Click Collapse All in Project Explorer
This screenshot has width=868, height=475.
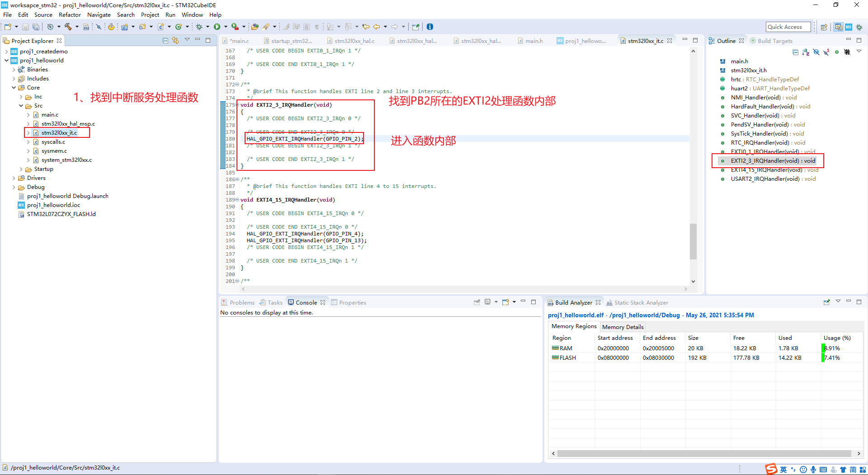click(165, 41)
